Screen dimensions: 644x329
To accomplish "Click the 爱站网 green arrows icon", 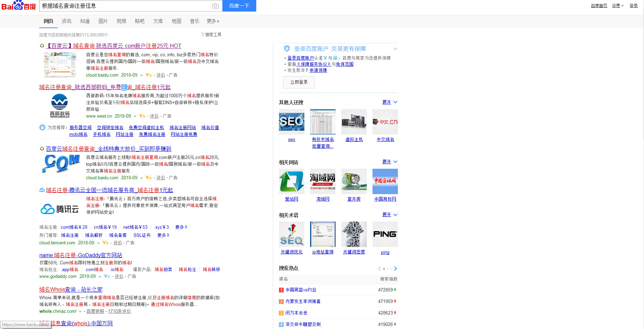I will [x=291, y=181].
